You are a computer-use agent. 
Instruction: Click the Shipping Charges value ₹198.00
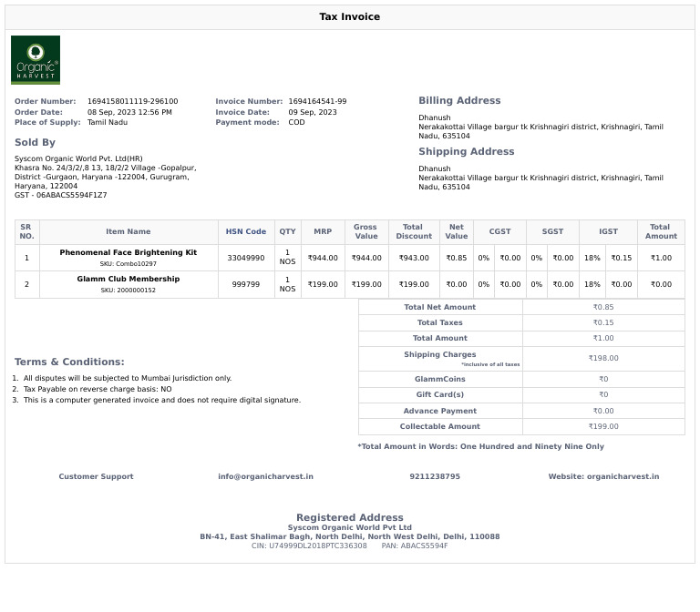pyautogui.click(x=603, y=358)
